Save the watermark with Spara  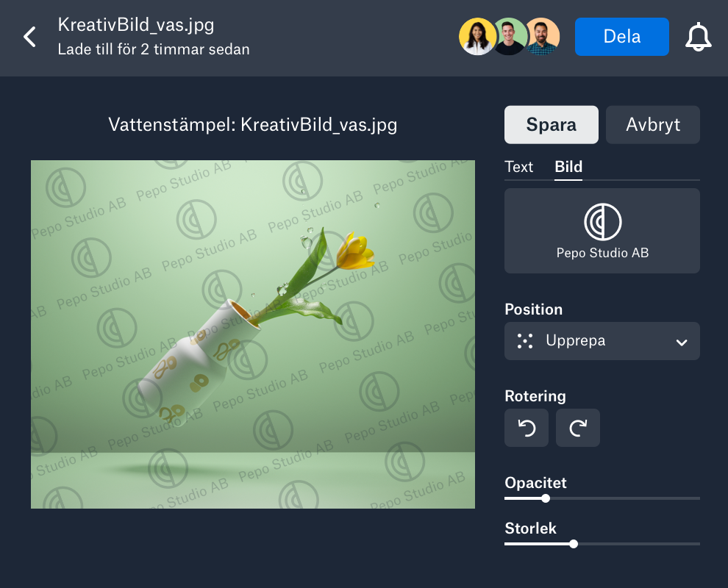tap(551, 125)
